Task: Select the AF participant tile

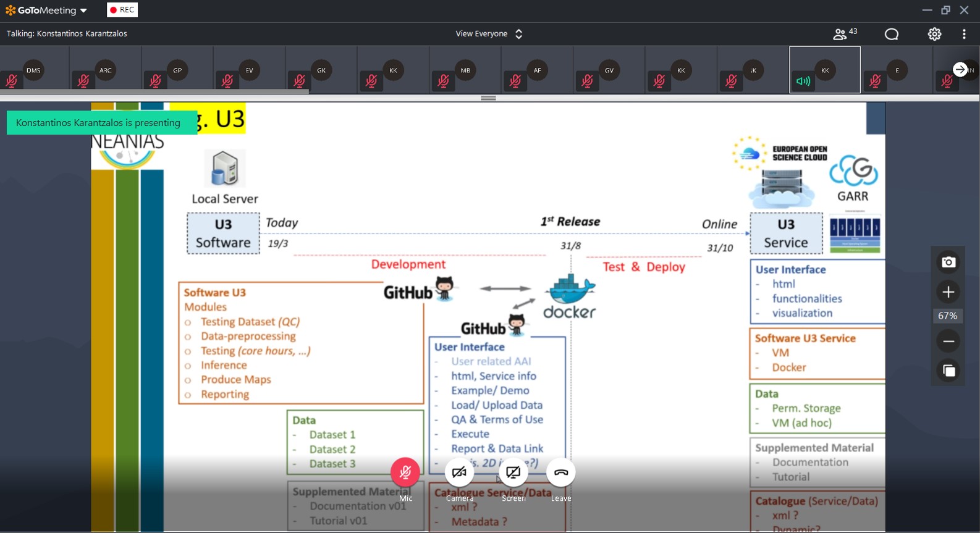Action: 537,70
